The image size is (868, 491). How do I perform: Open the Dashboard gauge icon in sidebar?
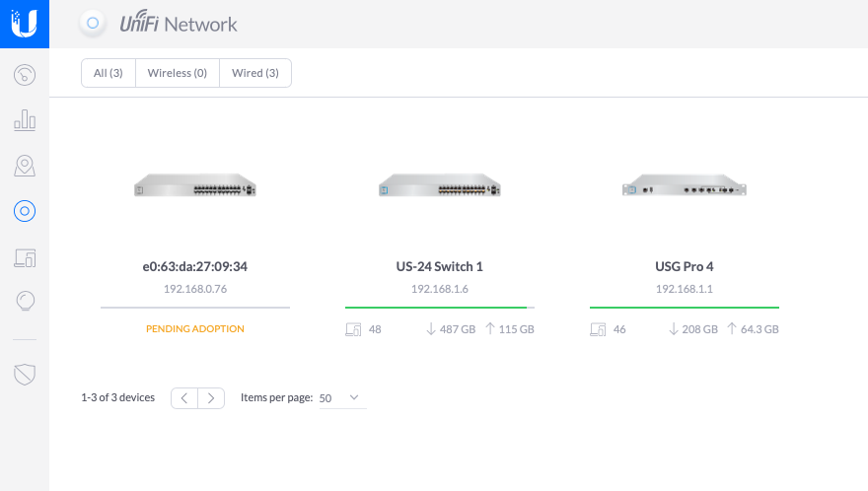(x=25, y=75)
